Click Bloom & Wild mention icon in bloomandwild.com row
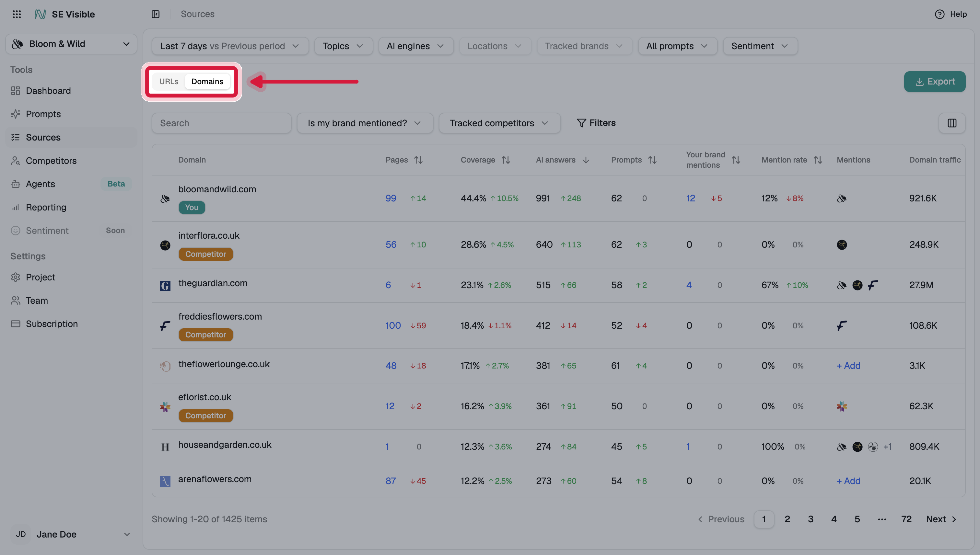The width and height of the screenshot is (980, 555). point(842,198)
